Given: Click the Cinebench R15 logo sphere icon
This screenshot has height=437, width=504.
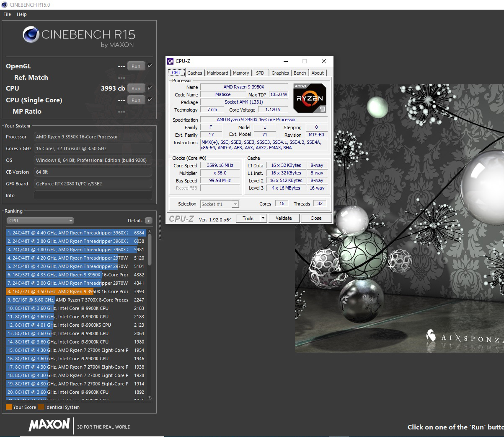Looking at the screenshot, I should point(31,35).
